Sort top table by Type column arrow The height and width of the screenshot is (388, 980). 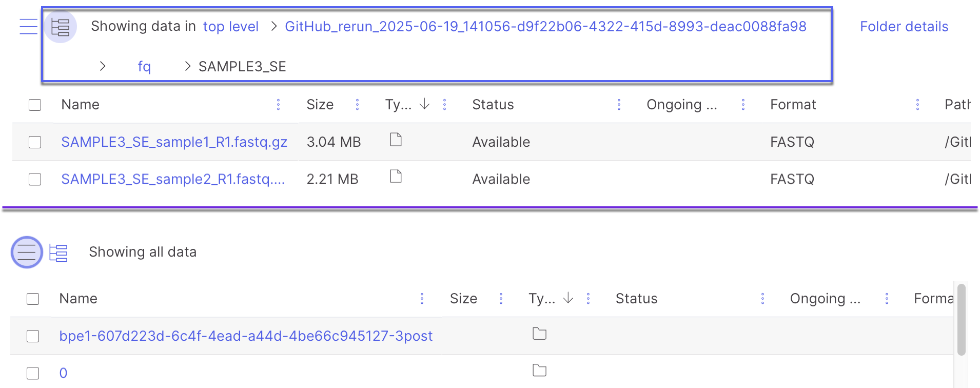pos(424,104)
